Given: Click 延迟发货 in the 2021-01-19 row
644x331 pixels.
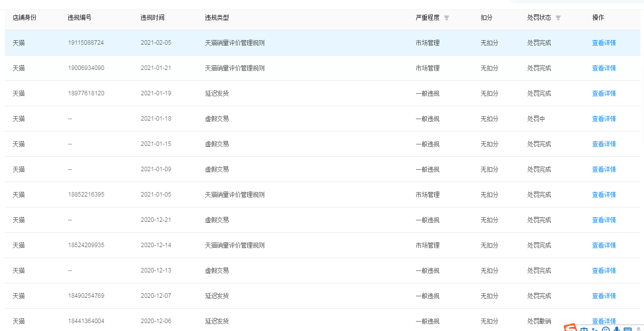Looking at the screenshot, I should 217,93.
